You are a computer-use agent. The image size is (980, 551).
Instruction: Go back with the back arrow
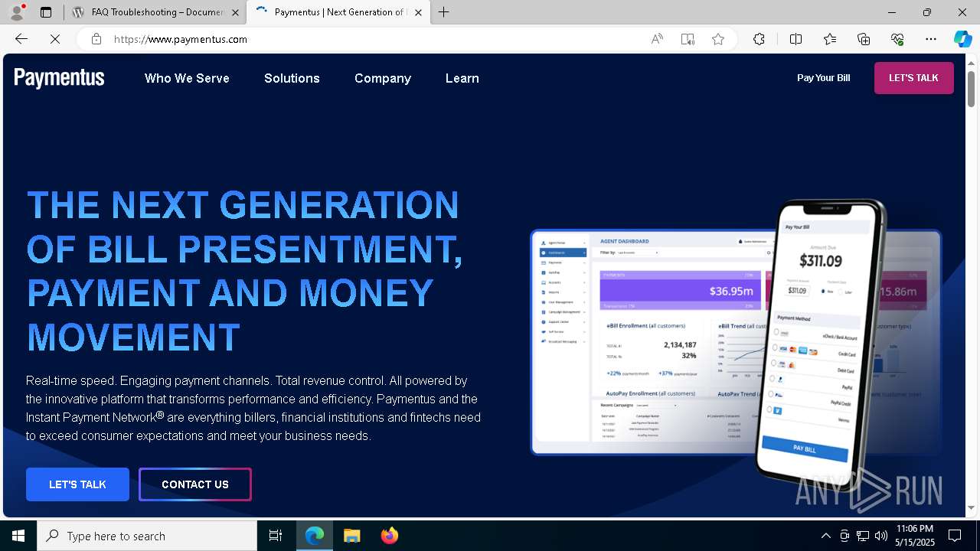21,39
